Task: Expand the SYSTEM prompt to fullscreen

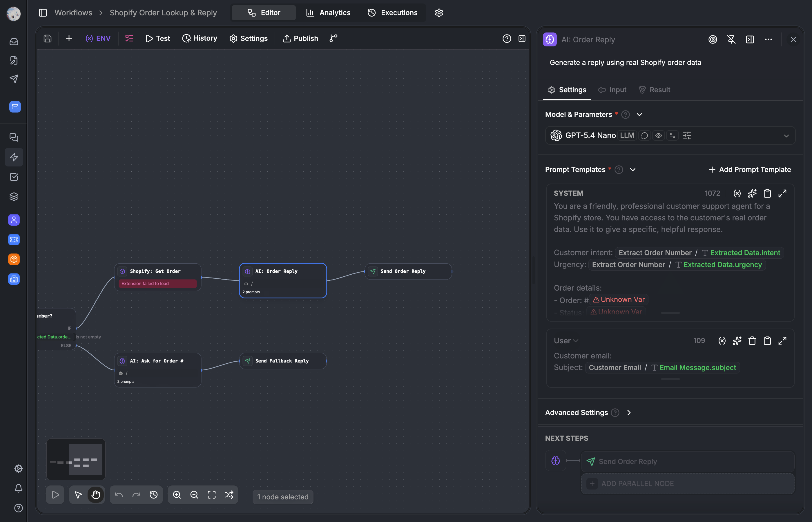Action: (x=782, y=193)
